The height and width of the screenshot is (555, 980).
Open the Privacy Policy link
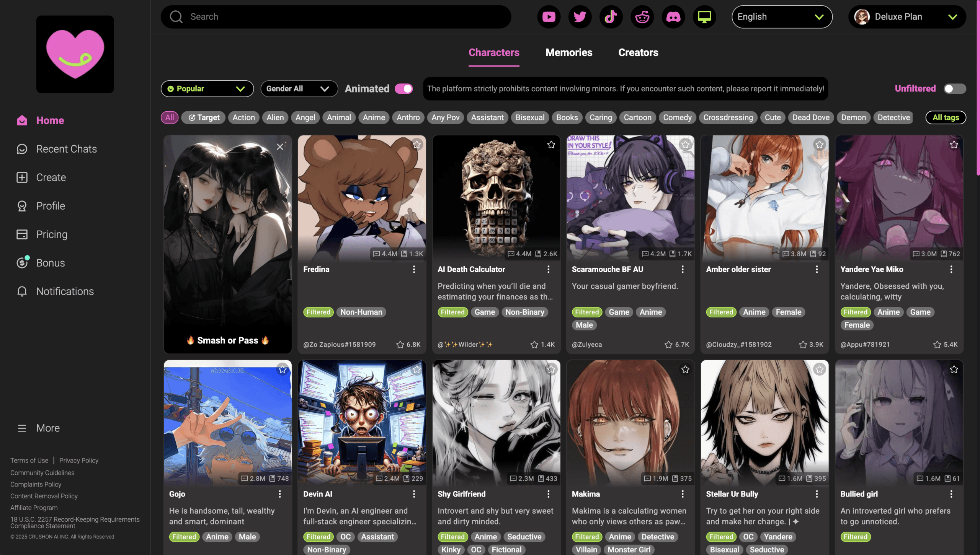78,461
